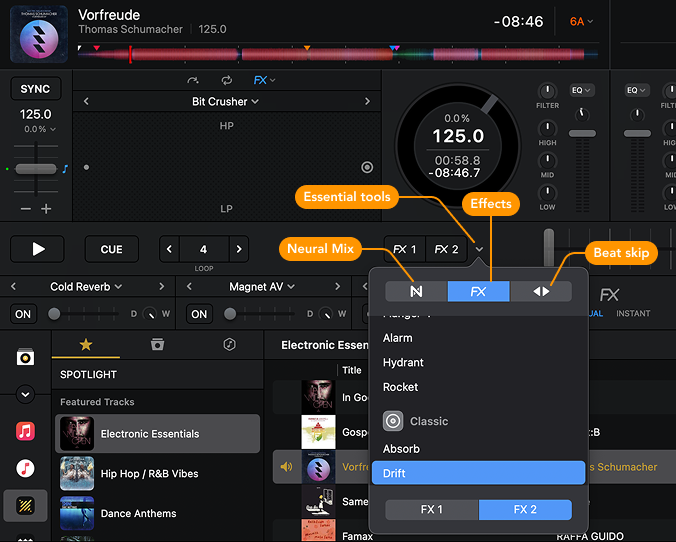Image resolution: width=676 pixels, height=542 pixels.
Task: Click the MID EQ knob
Action: 548,160
